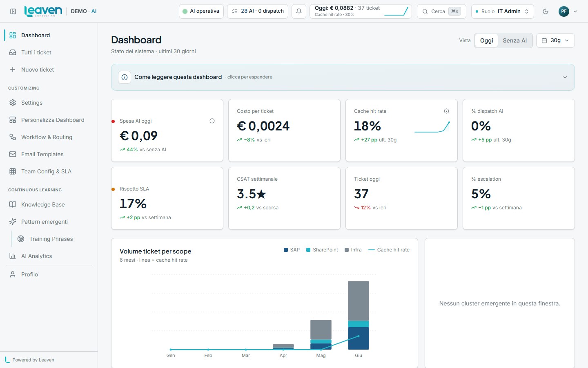Open Oggi € 0,0882 cost summary
The image size is (588, 368).
point(361,11)
